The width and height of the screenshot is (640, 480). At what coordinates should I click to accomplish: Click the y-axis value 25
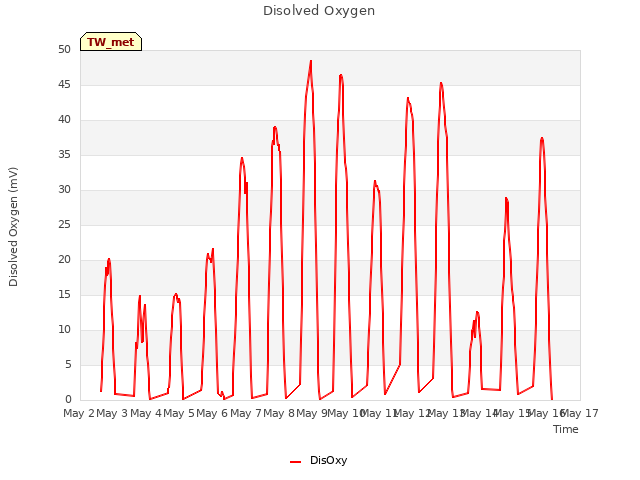[64, 224]
